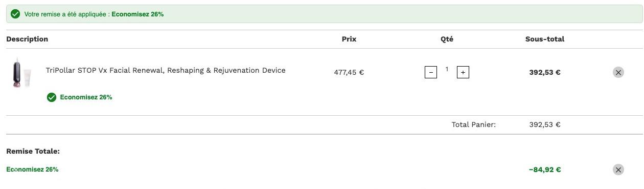This screenshot has height=189, width=644.
Task: Open the TriPollar STOP Vx product thumbnail
Action: (22, 72)
